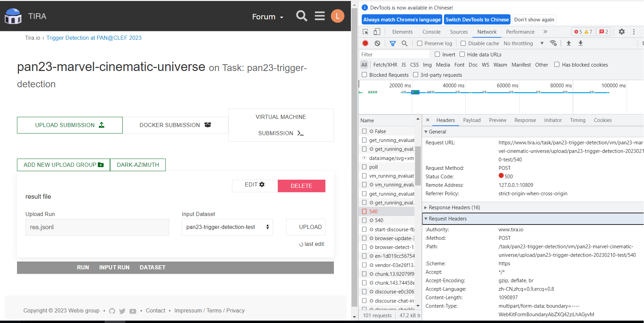Screen dimensions: 644x323
Task: Check Has blocked cookies checkbox
Action: (x=557, y=65)
